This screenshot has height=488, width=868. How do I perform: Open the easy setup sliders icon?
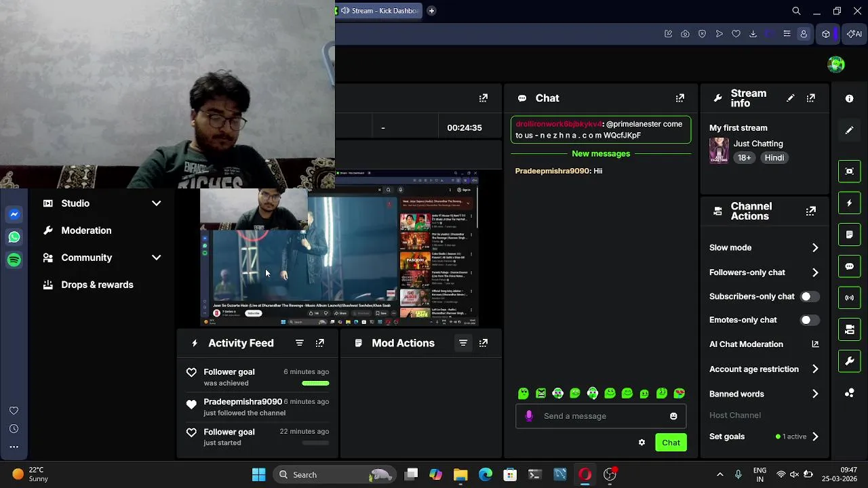tap(787, 34)
